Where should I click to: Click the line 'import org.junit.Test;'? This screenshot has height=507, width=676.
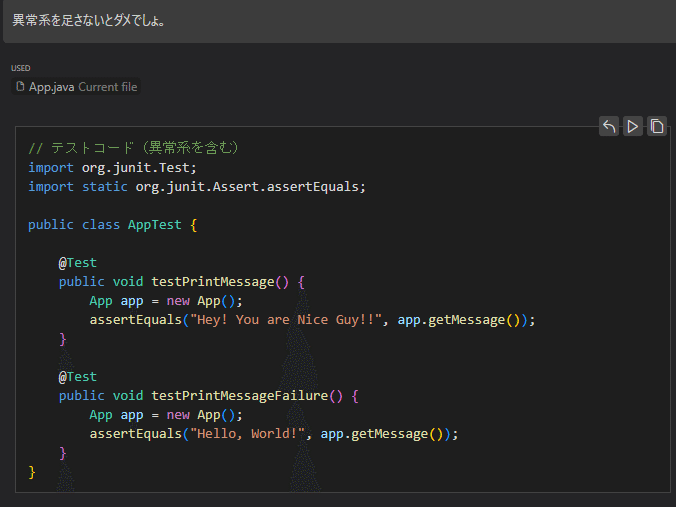(x=113, y=167)
